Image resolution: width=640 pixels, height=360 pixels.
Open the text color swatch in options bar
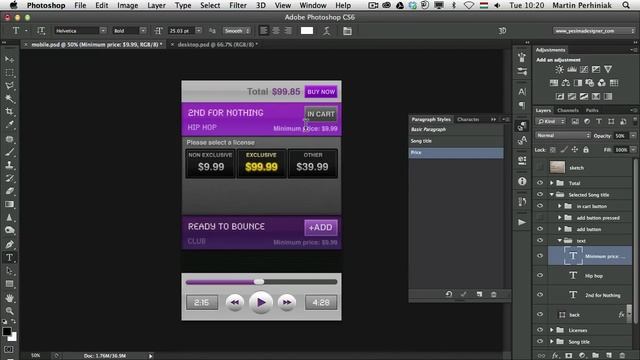point(307,31)
